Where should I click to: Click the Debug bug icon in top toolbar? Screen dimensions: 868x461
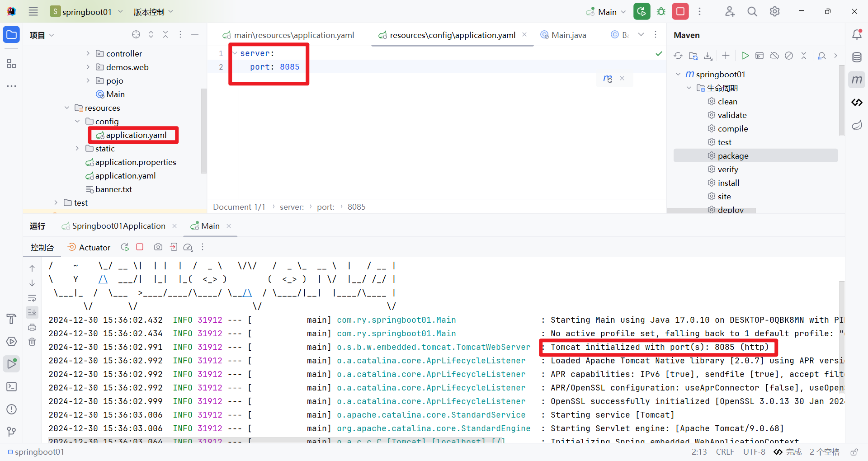pyautogui.click(x=661, y=12)
